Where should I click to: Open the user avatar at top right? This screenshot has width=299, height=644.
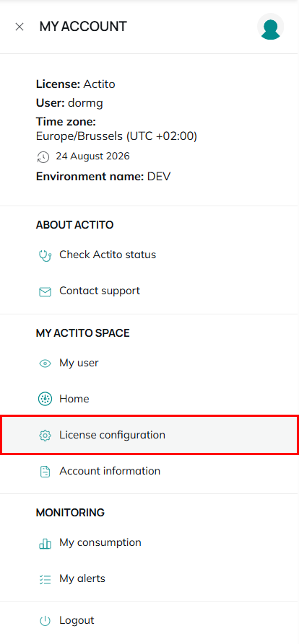(x=271, y=27)
